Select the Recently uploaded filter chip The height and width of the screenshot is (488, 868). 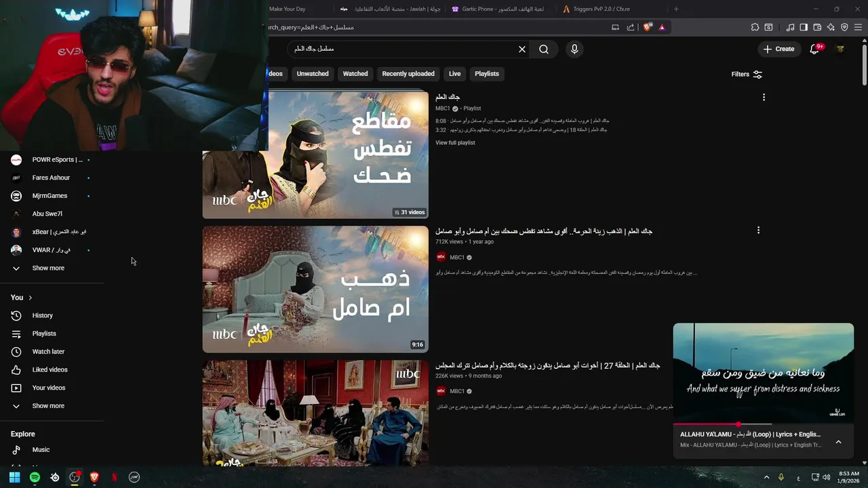click(x=408, y=74)
